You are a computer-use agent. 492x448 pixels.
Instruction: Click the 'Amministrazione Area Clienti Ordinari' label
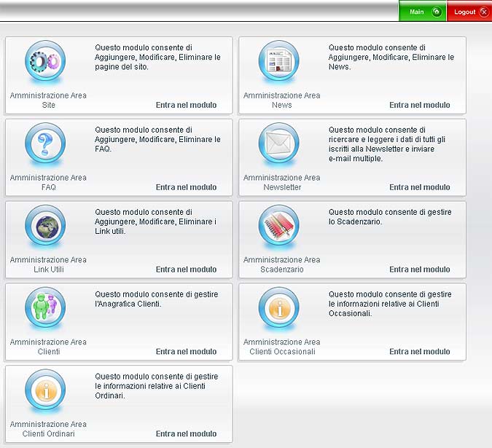pyautogui.click(x=48, y=428)
